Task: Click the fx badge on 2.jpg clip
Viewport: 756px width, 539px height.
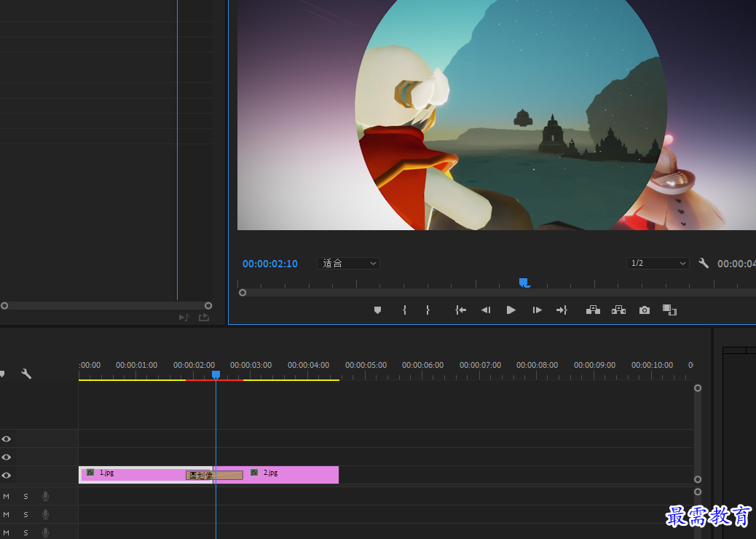Action: point(254,473)
